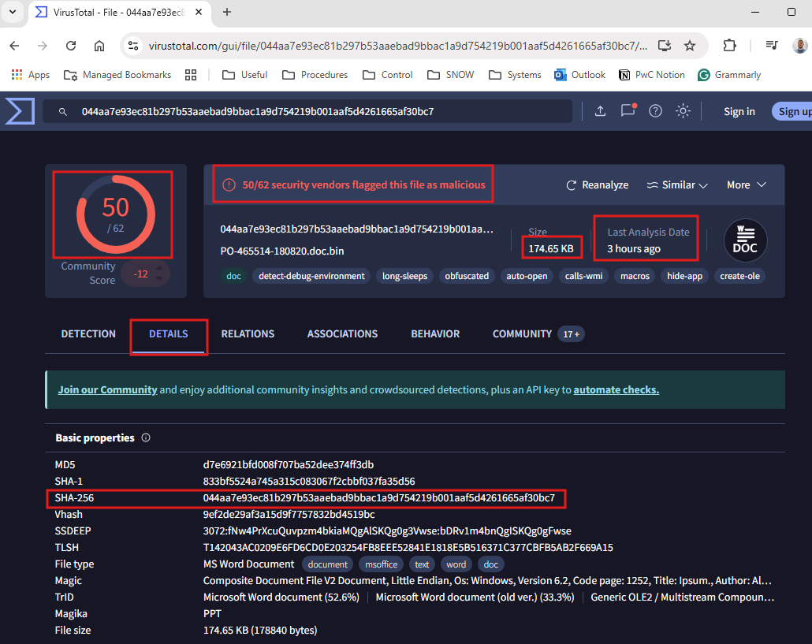Click the Outlook bookmark icon

tap(561, 75)
